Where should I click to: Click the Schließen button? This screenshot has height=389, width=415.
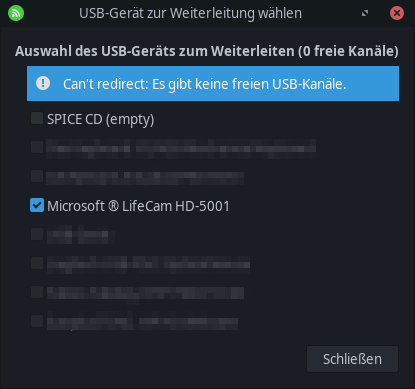tap(352, 359)
